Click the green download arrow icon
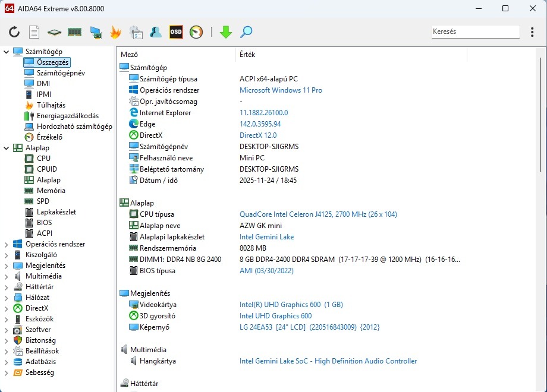 (x=226, y=32)
